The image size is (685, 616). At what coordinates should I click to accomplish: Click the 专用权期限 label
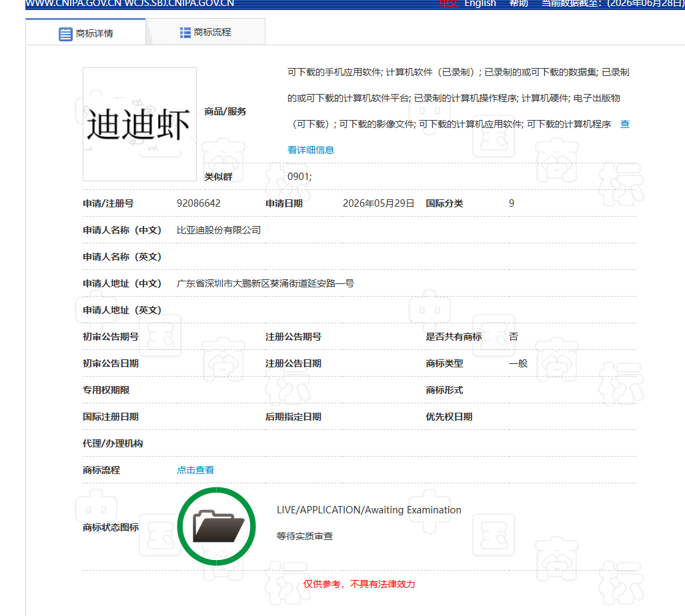pos(106,390)
